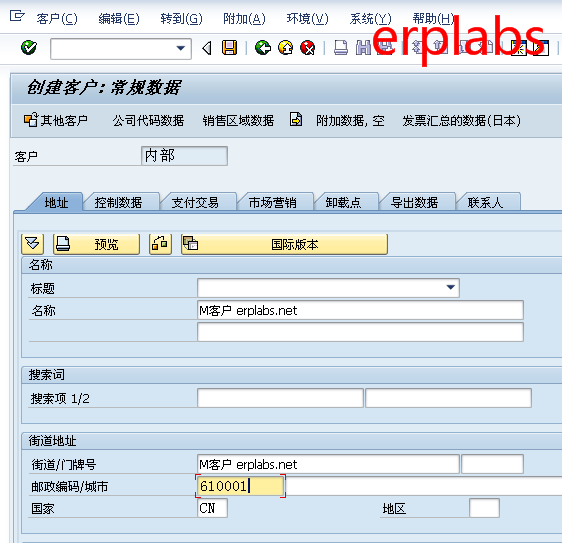This screenshot has width=562, height=543.
Task: Click the postal code field containing 610001
Action: pos(240,486)
